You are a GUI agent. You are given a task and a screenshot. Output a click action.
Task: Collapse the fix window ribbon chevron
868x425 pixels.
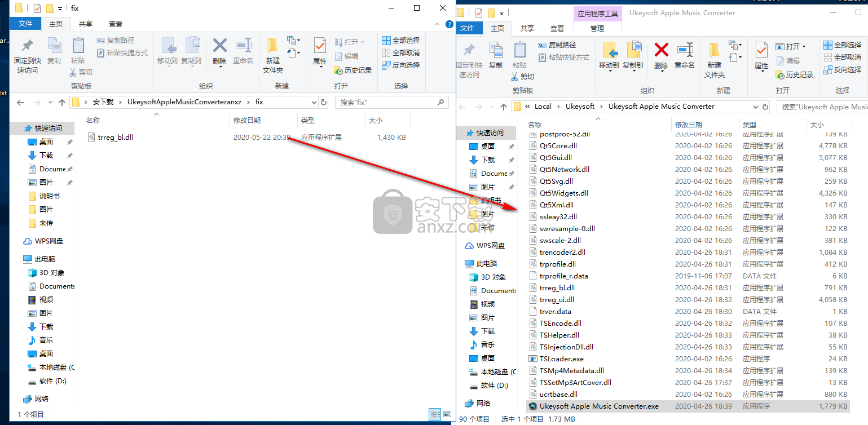tap(437, 24)
